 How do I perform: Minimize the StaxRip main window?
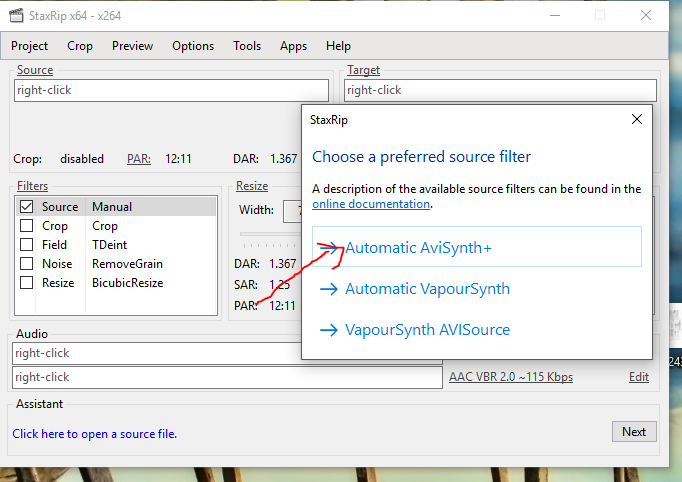(x=555, y=16)
